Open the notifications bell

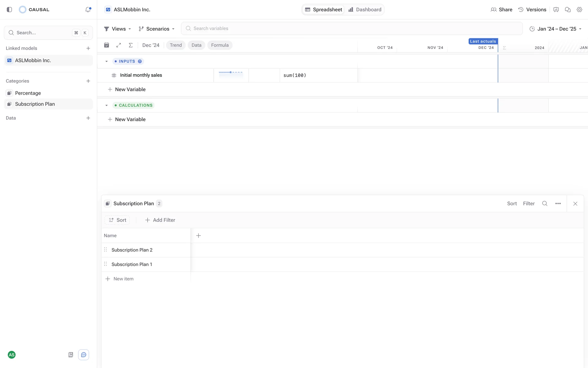88,10
